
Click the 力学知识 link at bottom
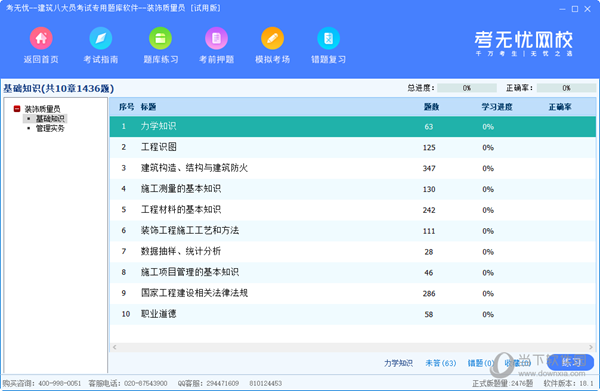(x=398, y=363)
